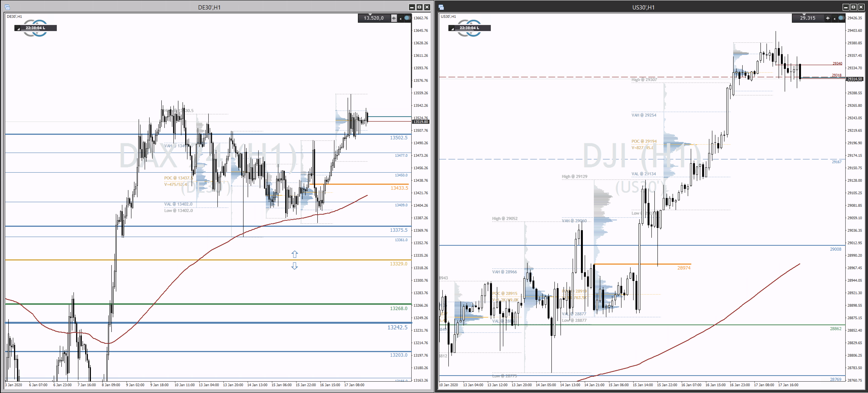Toggle the blue switch in US30 price panel
The height and width of the screenshot is (393, 868).
pos(841,18)
